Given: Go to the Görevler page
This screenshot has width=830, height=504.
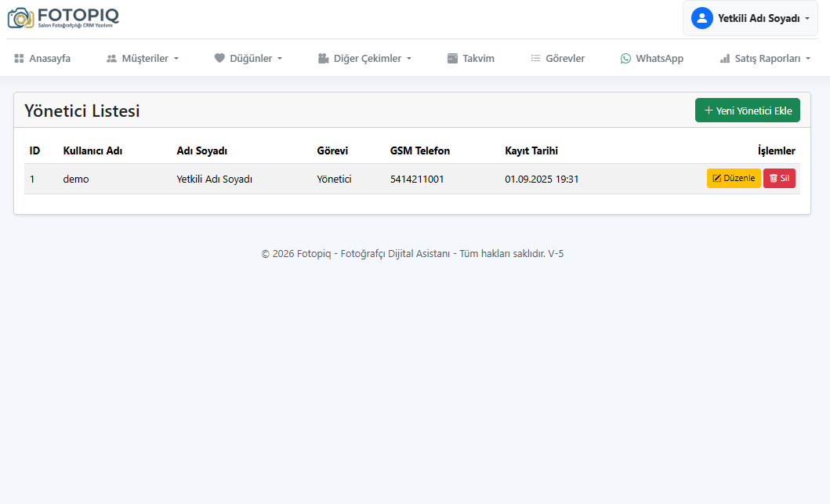Looking at the screenshot, I should [565, 58].
